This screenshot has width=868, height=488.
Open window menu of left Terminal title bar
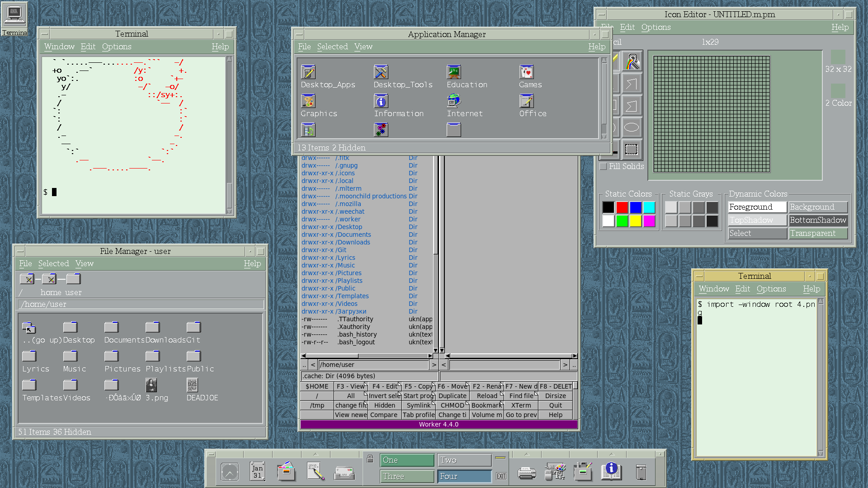click(x=44, y=34)
